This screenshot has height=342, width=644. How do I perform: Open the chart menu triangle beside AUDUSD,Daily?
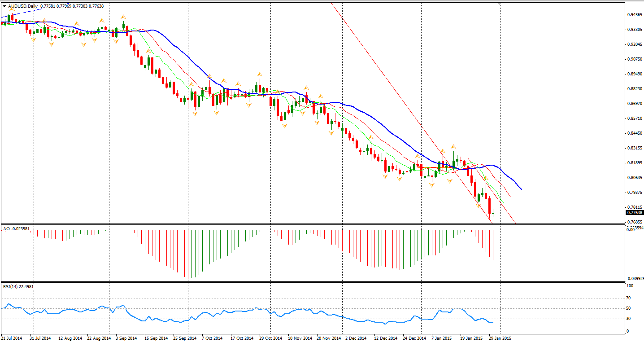(x=4, y=6)
